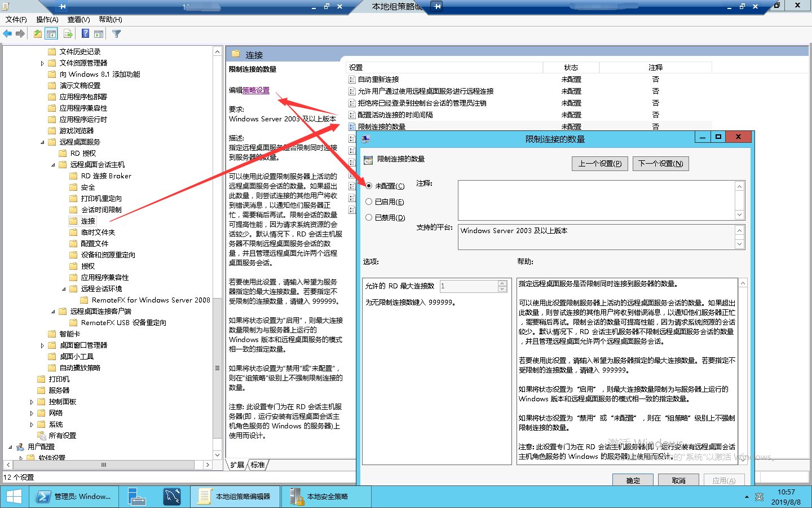Screen dimensions: 812x508
Task: Select the 已禁用 radio button
Action: tap(369, 217)
